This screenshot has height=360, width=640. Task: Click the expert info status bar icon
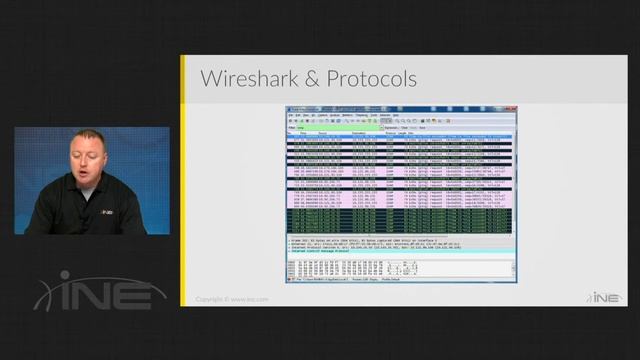pos(289,279)
